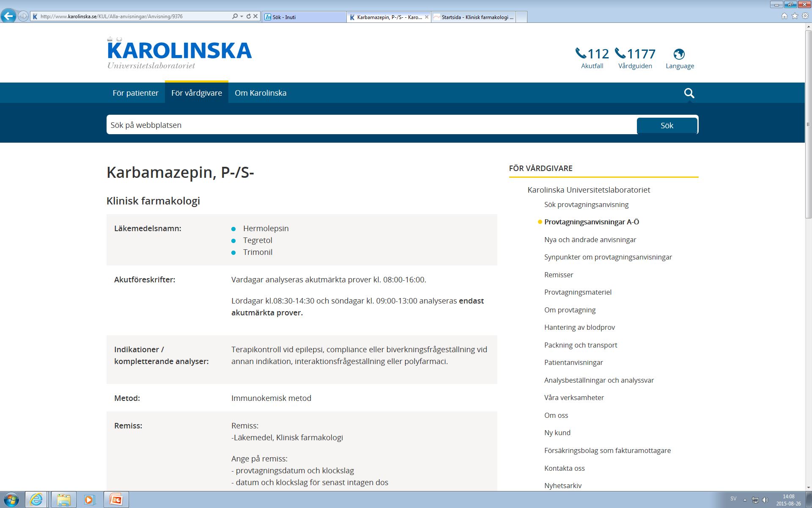812x508 pixels.
Task: Open Patientanvisningar sidebar link
Action: click(573, 362)
